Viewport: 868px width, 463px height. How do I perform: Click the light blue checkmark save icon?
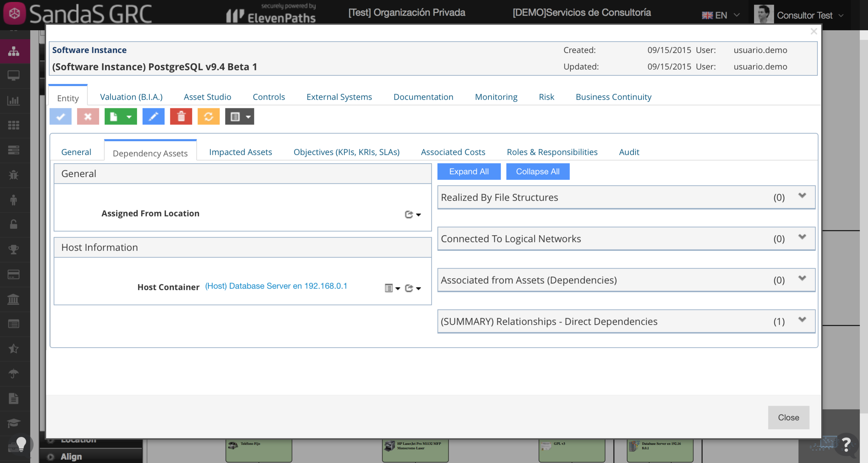(61, 117)
